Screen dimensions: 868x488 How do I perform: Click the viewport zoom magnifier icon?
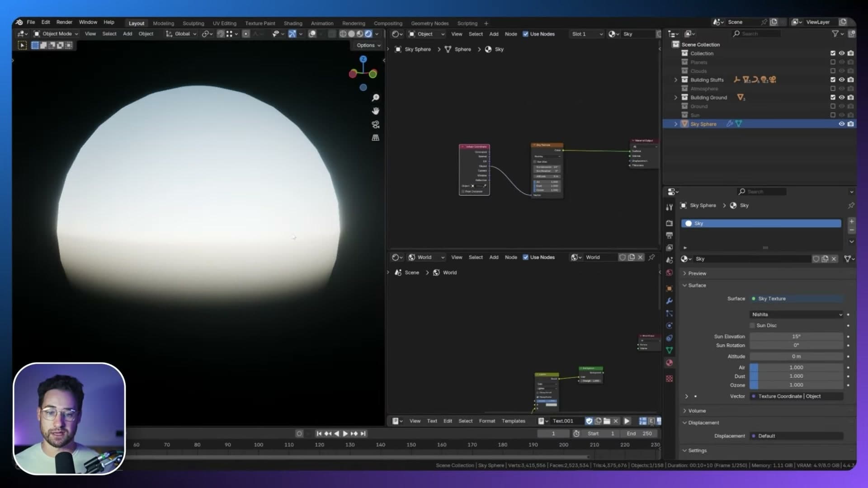coord(375,98)
